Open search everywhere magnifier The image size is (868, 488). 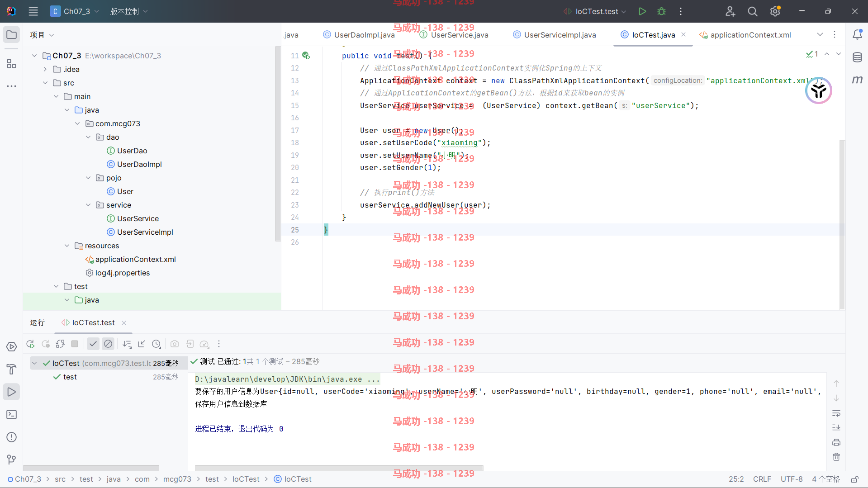click(x=753, y=11)
